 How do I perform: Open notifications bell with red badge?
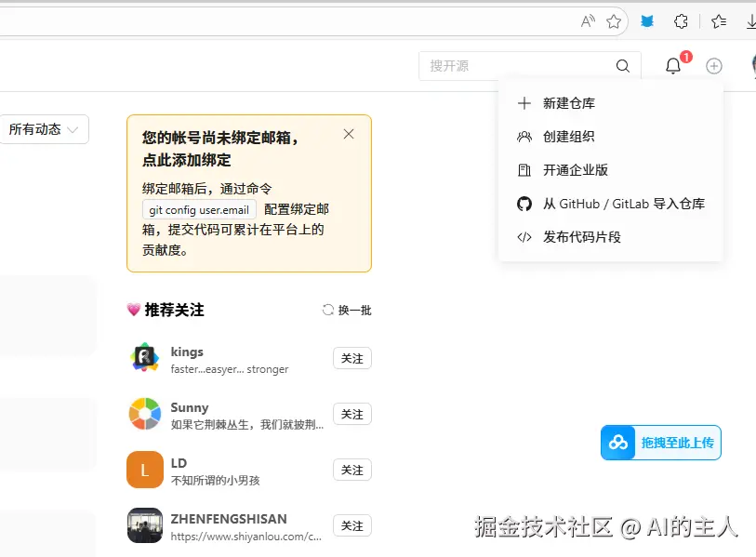673,66
